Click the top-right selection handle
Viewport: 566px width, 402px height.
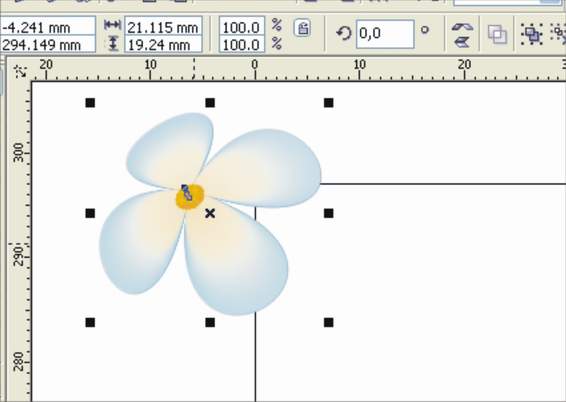(328, 103)
